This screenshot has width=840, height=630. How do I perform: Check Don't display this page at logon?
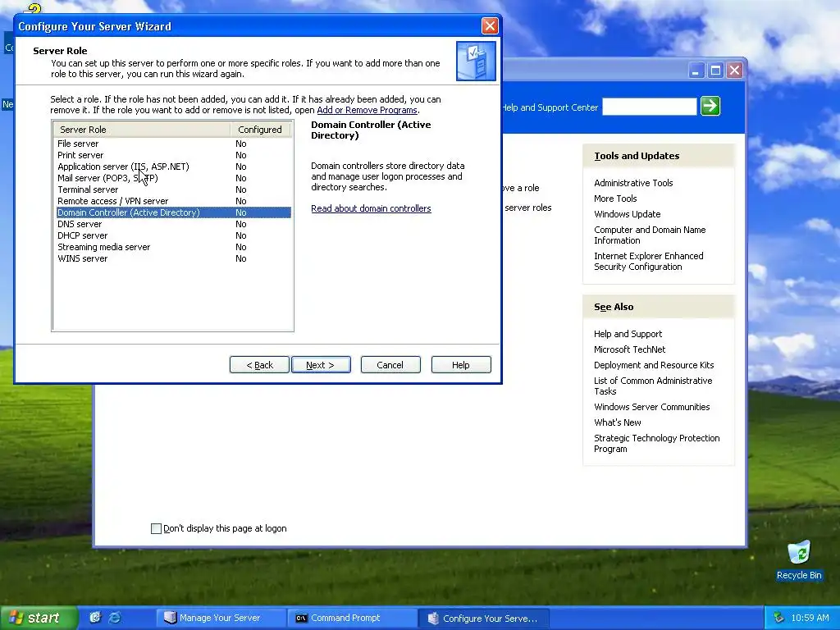(x=156, y=529)
